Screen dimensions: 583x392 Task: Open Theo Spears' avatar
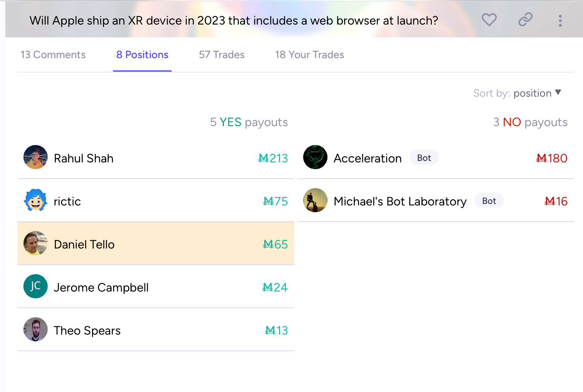click(x=36, y=329)
